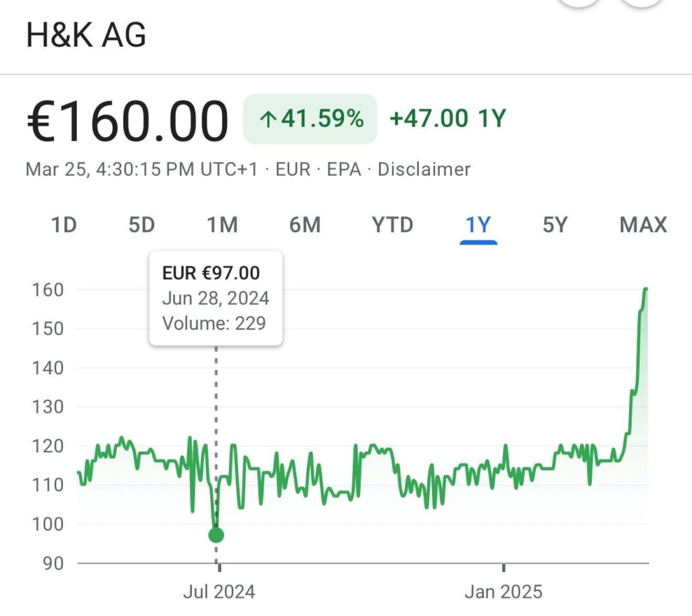Click the +47.00 1Y change text
Image resolution: width=692 pixels, height=616 pixels.
[x=447, y=119]
